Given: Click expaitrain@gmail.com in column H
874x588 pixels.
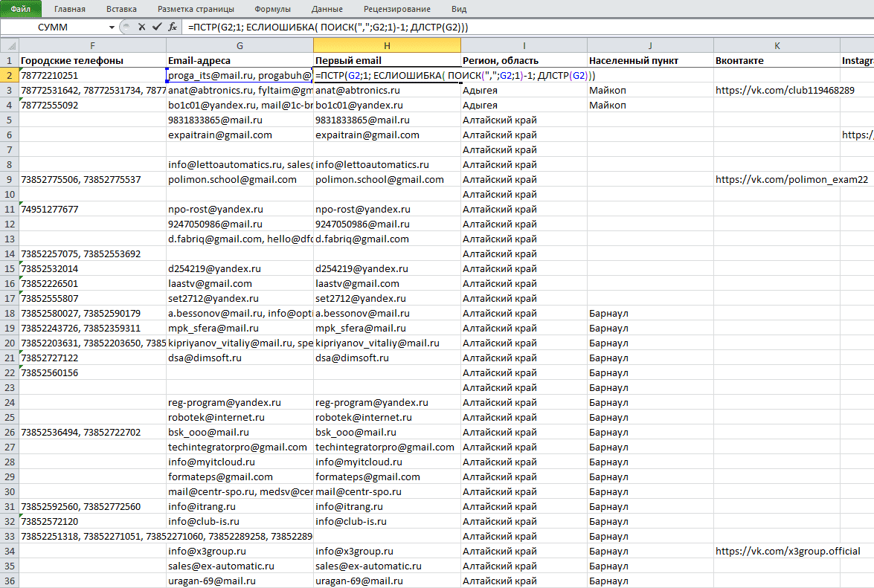Looking at the screenshot, I should click(387, 135).
